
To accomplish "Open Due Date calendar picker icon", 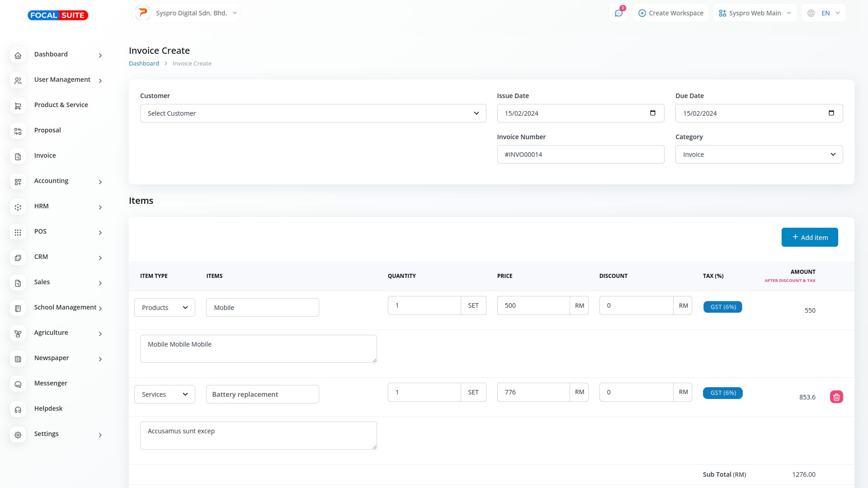I will [831, 113].
